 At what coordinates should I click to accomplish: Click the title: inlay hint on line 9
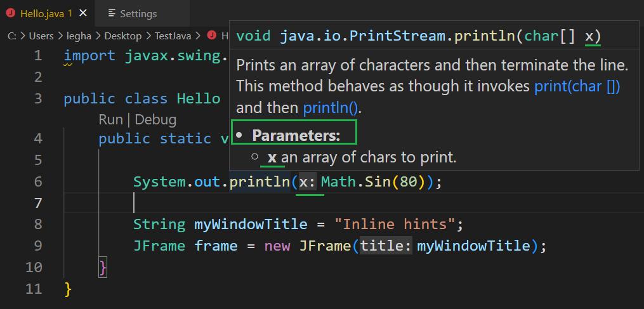point(386,246)
